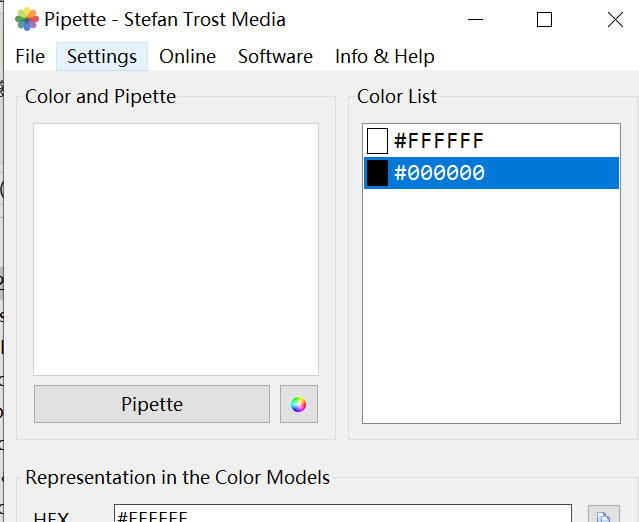
Task: Click the Pipette app logo icon
Action: click(x=26, y=19)
